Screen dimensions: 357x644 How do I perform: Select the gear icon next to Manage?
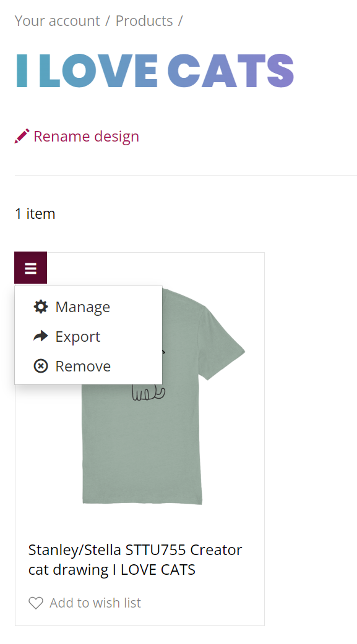tap(40, 307)
